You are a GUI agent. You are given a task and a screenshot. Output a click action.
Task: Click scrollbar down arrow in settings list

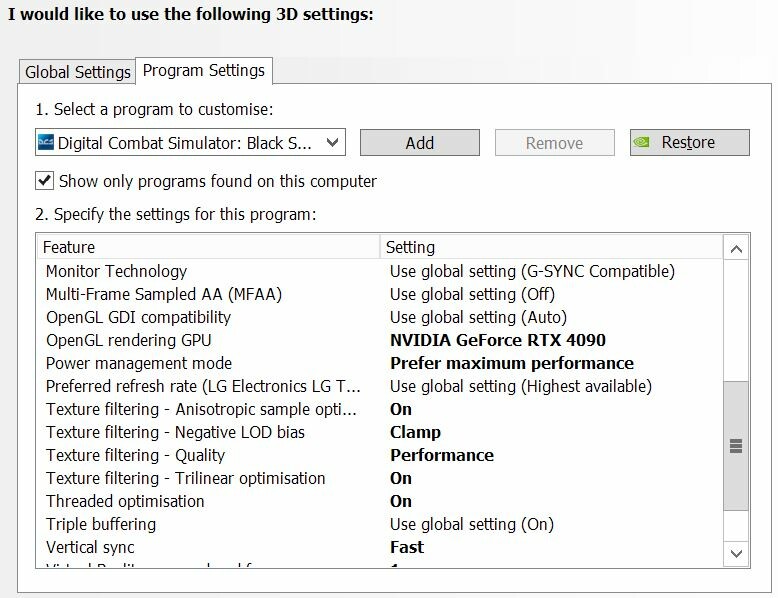[x=736, y=553]
